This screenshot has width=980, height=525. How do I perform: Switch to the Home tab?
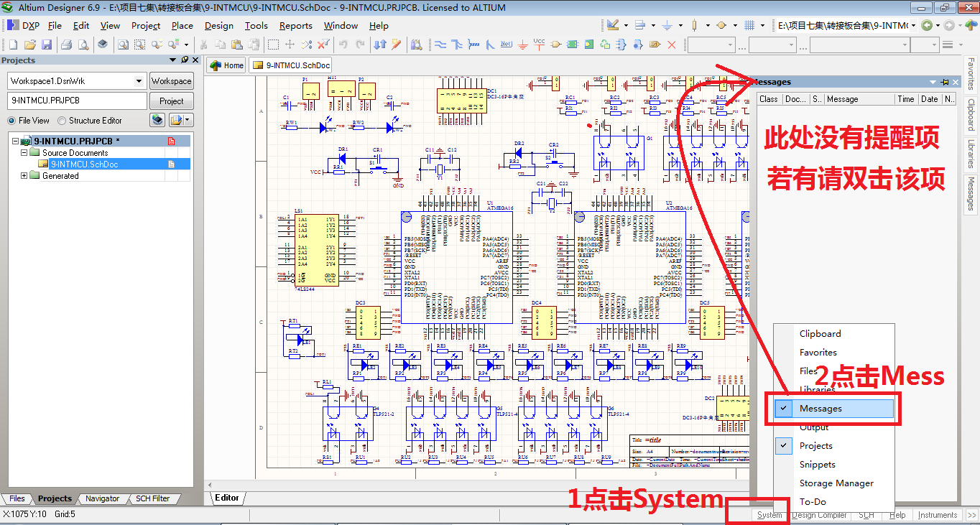pyautogui.click(x=226, y=65)
